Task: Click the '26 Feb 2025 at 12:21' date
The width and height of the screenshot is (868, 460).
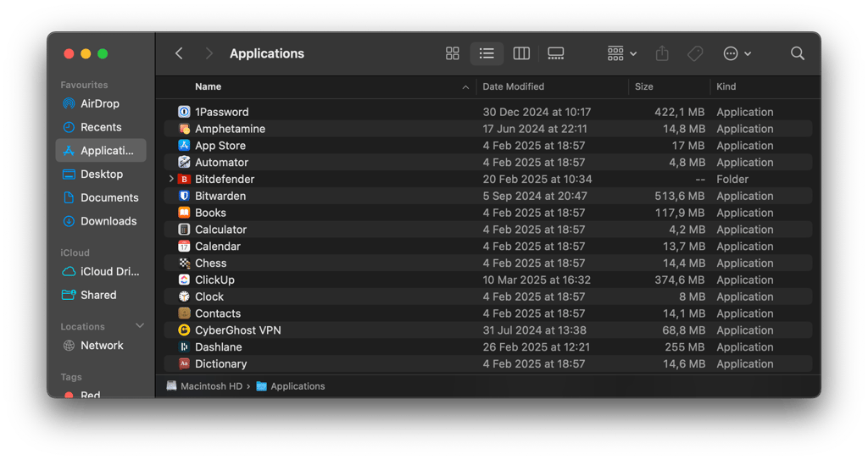Action: click(536, 346)
